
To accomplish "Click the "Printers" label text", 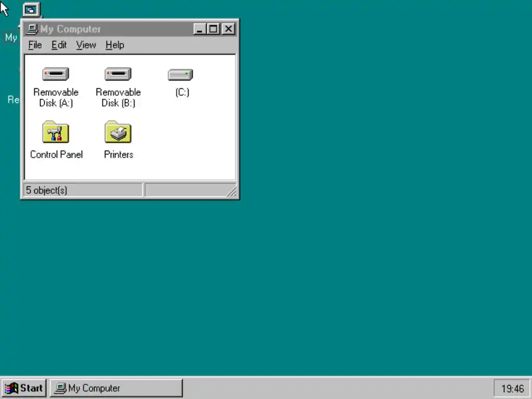I will pos(118,154).
